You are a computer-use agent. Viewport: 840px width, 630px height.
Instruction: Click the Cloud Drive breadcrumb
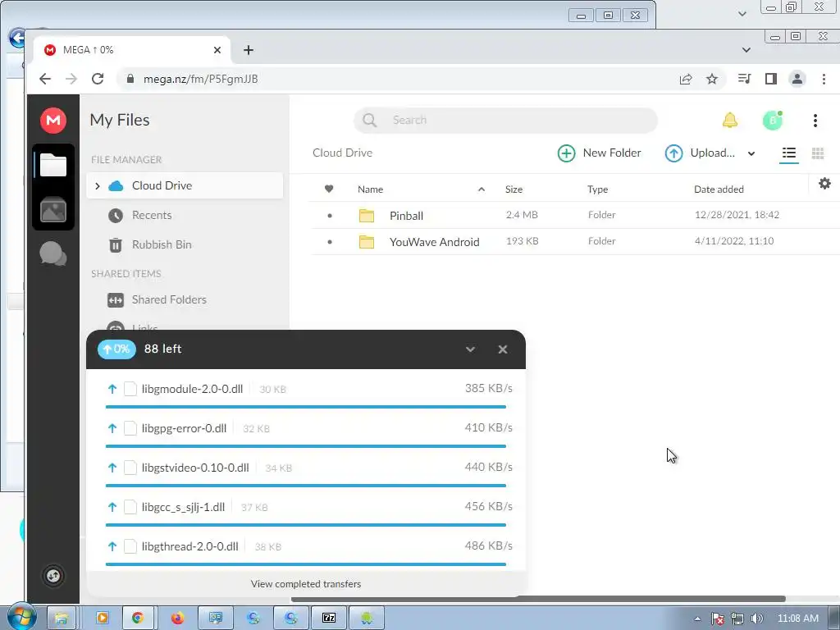pos(342,153)
